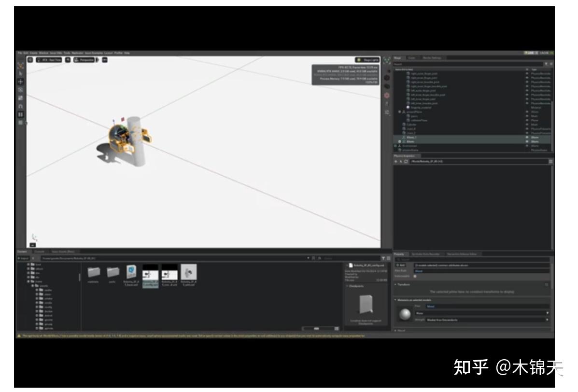
Task: Select the Move tool in the left toolbar
Action: tap(20, 82)
